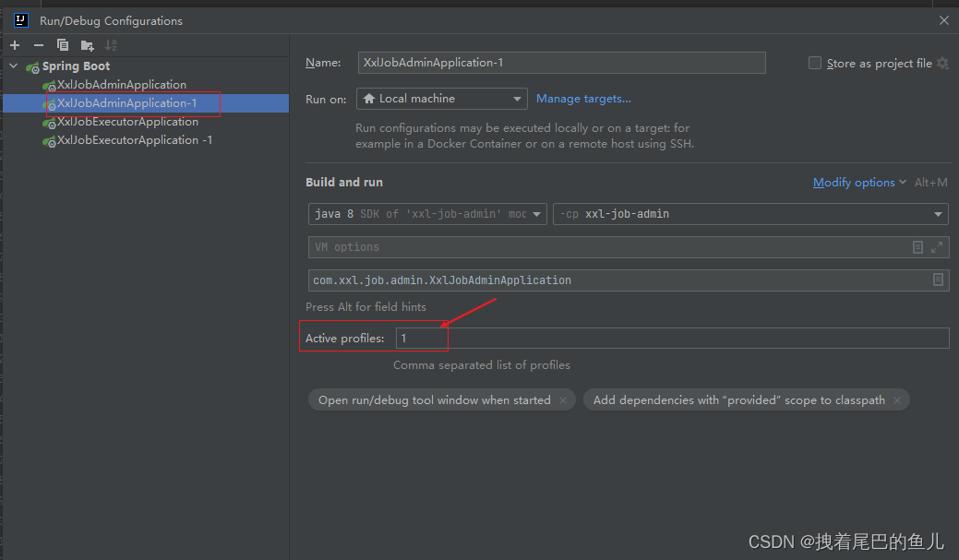
Task: Create a new configuration folder
Action: tap(87, 45)
